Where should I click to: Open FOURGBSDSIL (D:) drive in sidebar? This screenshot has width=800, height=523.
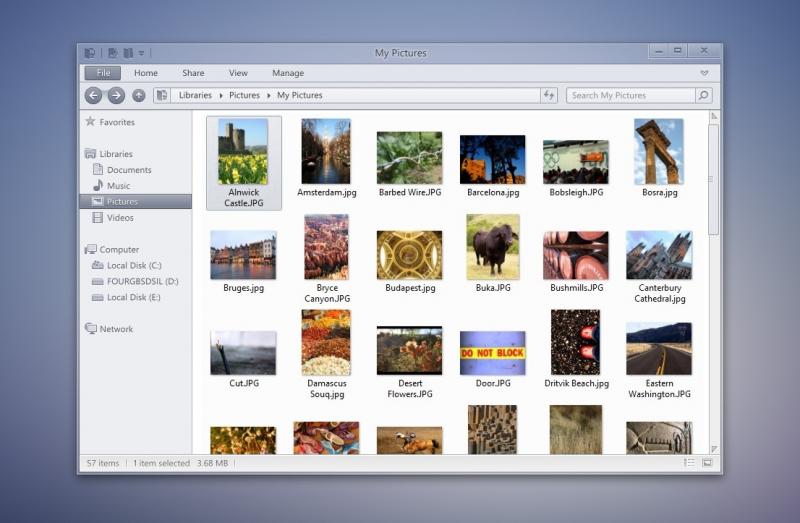(x=135, y=281)
